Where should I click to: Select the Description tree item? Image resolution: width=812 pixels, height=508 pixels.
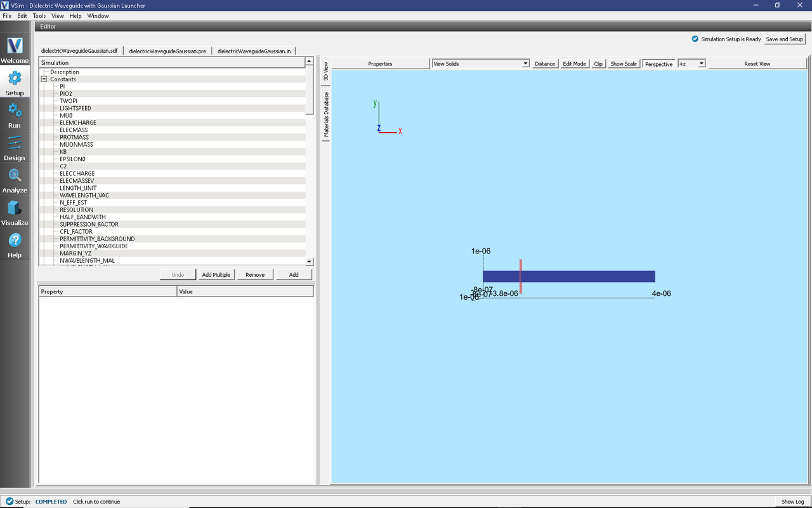click(x=65, y=72)
